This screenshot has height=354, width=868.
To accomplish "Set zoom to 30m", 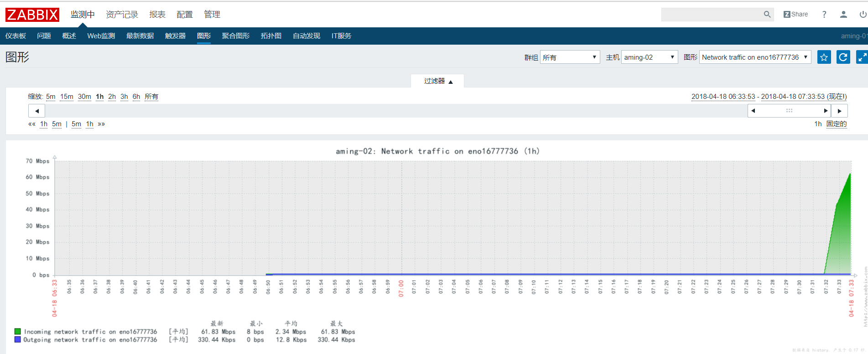I will point(84,97).
